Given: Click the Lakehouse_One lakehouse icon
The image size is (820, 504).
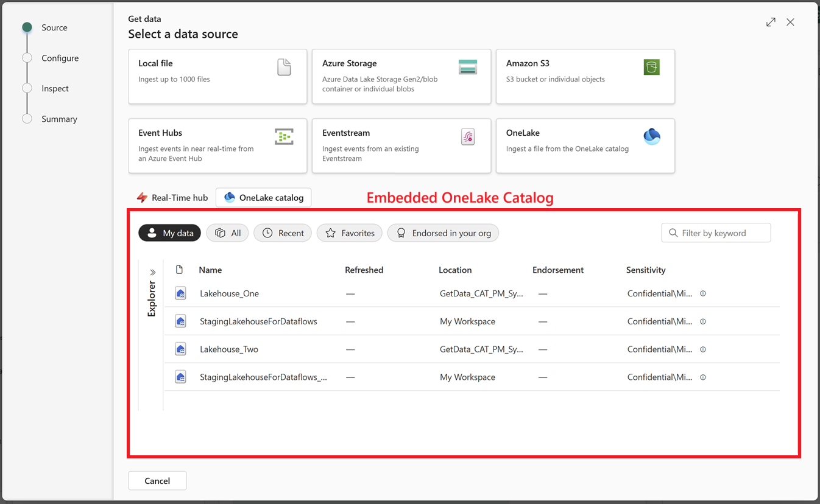Looking at the screenshot, I should (180, 293).
